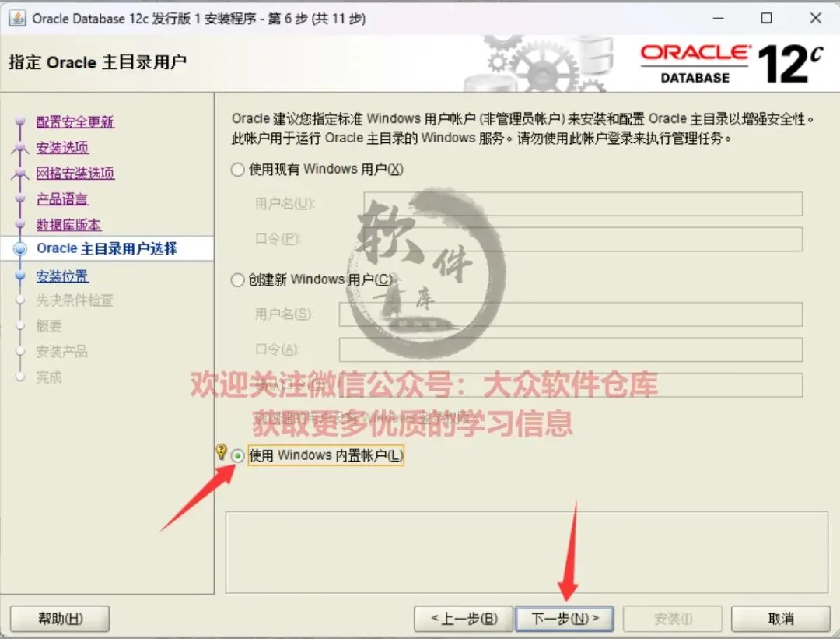This screenshot has width=840, height=639.
Task: Click the 指定 Oracle 主目录用户 heading
Action: tap(97, 62)
